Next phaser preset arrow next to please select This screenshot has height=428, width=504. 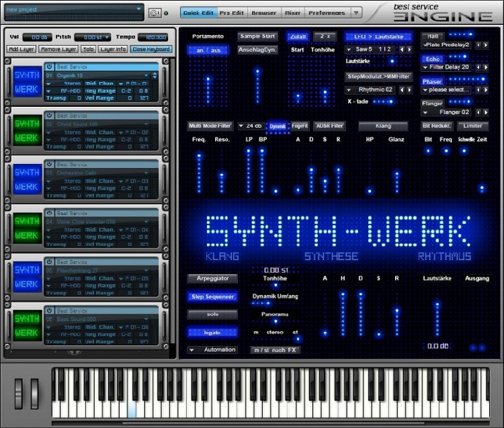[x=486, y=90]
